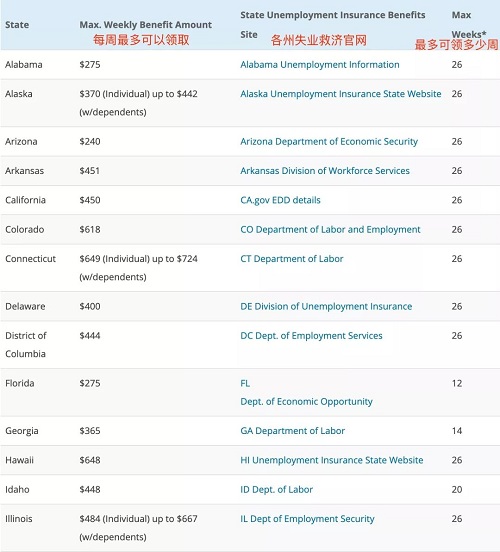This screenshot has width=500, height=552.
Task: Open CO Department of Labor and Employment
Action: 330,230
